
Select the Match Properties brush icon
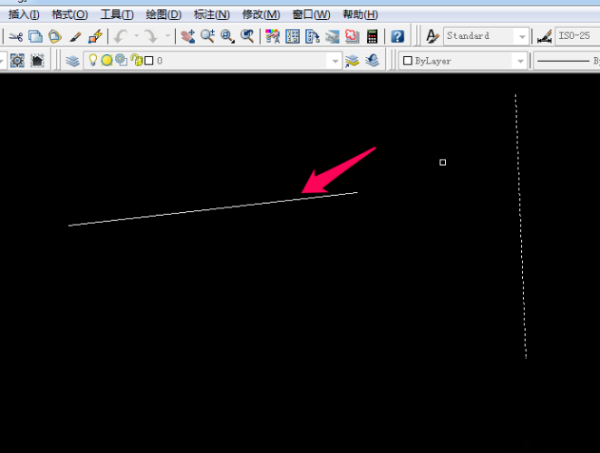[x=75, y=37]
